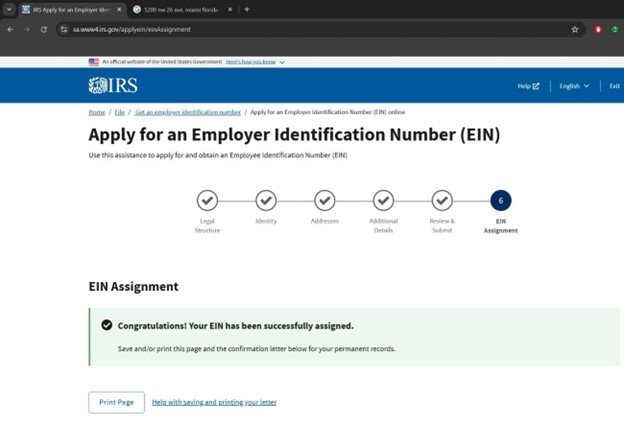Open a new browser tab
Screen dimensions: 624x427
[247, 9]
